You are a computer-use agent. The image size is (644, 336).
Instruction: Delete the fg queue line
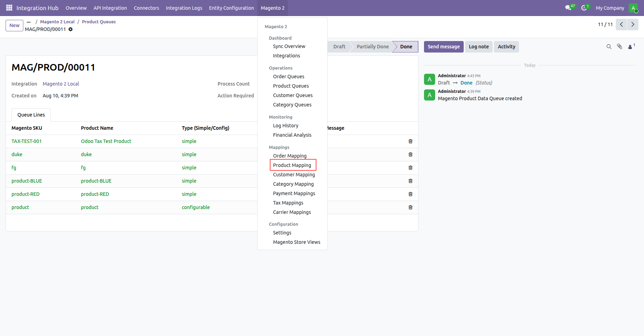[410, 168]
